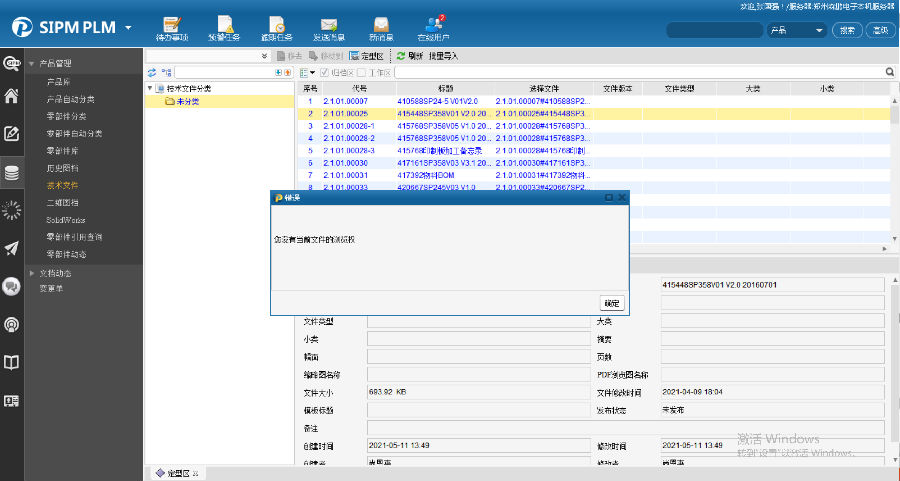900x481 pixels.
Task: Open the 产品 search scope dropdown
Action: click(x=819, y=31)
